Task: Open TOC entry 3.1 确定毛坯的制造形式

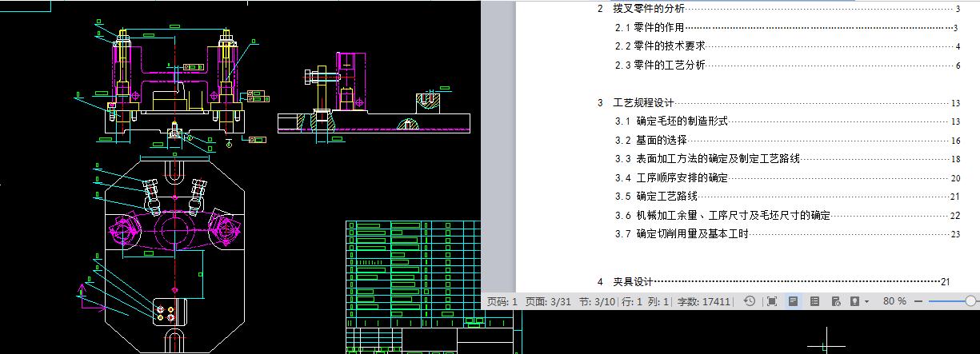Action: [x=787, y=121]
